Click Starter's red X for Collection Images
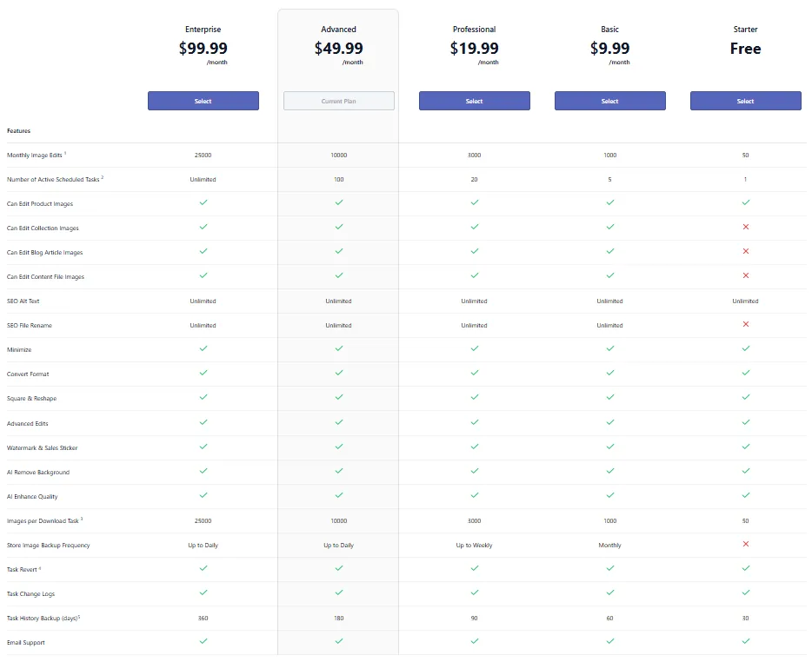The image size is (812, 662). (746, 227)
